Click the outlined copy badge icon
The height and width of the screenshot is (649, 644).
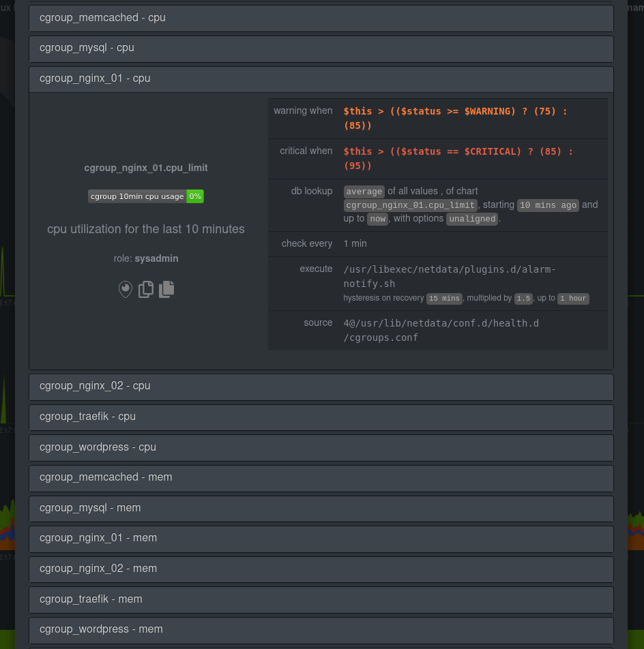146,289
